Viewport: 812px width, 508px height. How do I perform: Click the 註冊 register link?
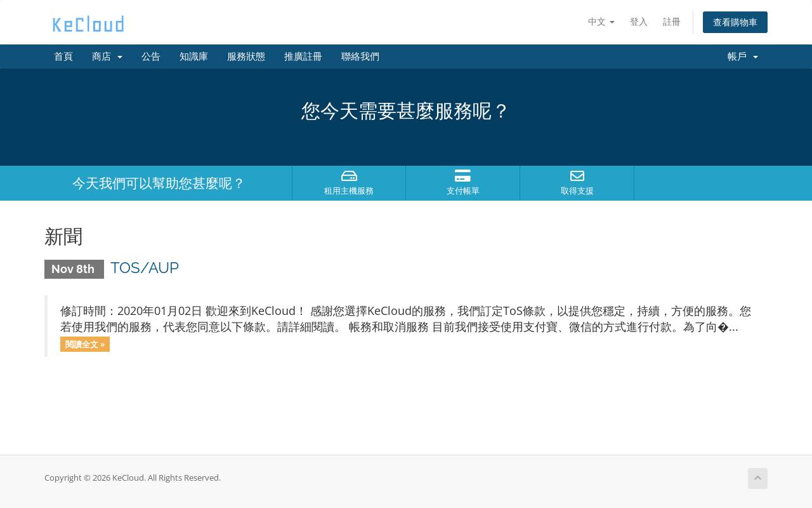(672, 22)
